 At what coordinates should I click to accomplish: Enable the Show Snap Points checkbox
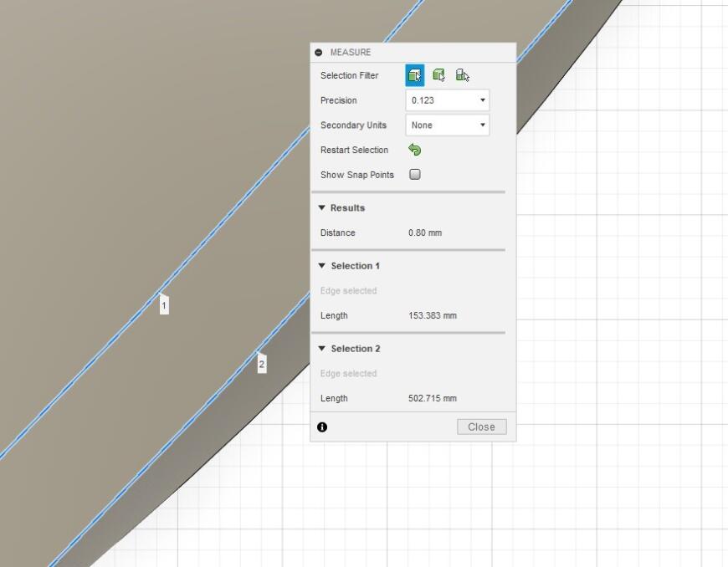(x=414, y=175)
